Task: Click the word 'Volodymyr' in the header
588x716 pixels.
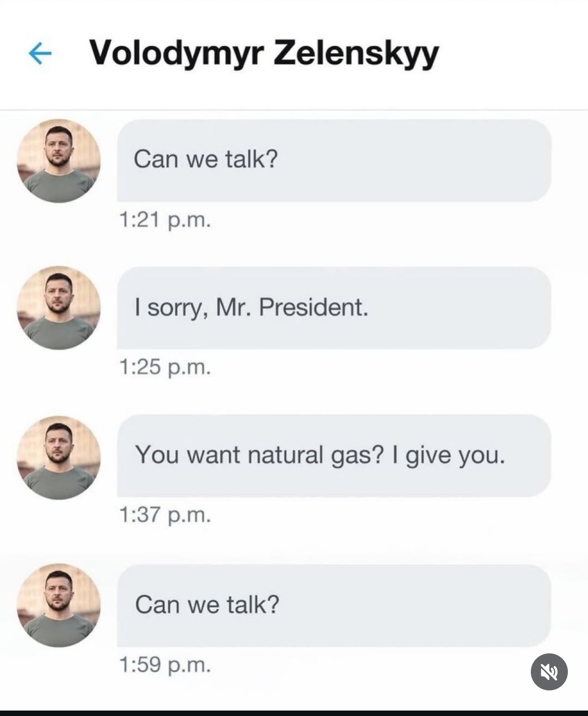Action: point(177,54)
